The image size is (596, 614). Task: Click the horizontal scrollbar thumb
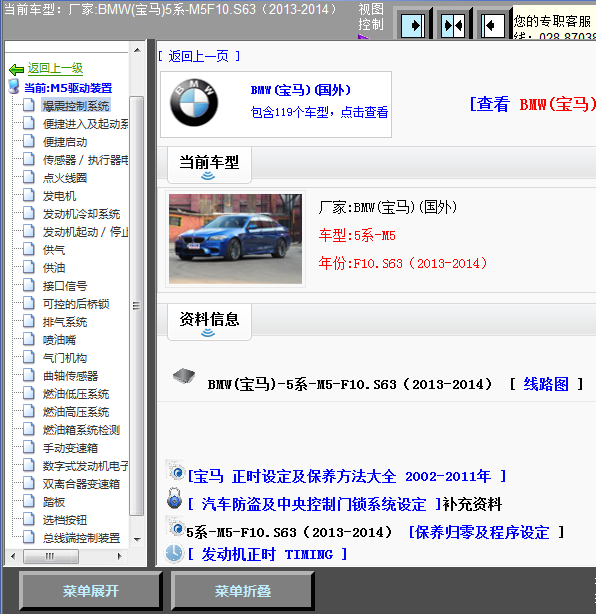(x=51, y=556)
